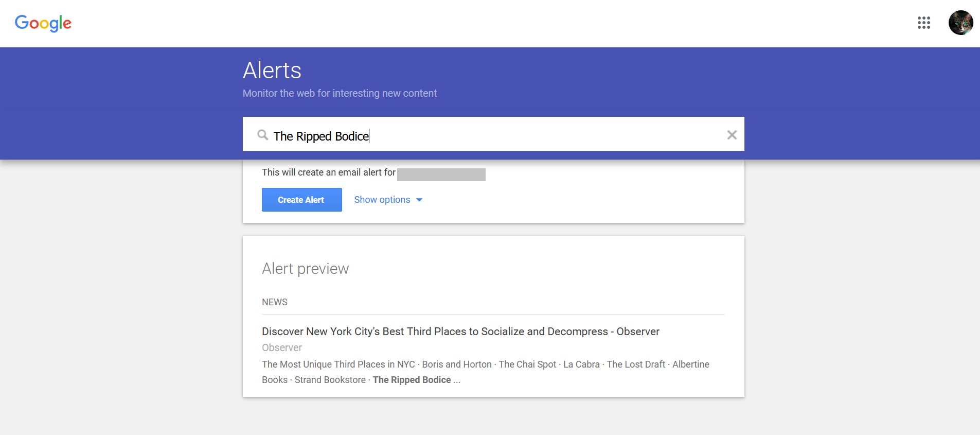Focus the alert search input field
The image size is (980, 435).
(493, 134)
